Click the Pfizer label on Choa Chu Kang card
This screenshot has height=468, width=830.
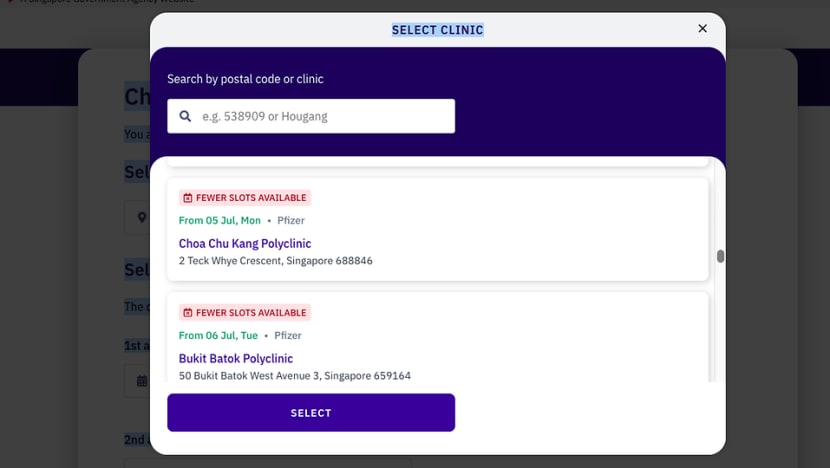pos(291,220)
